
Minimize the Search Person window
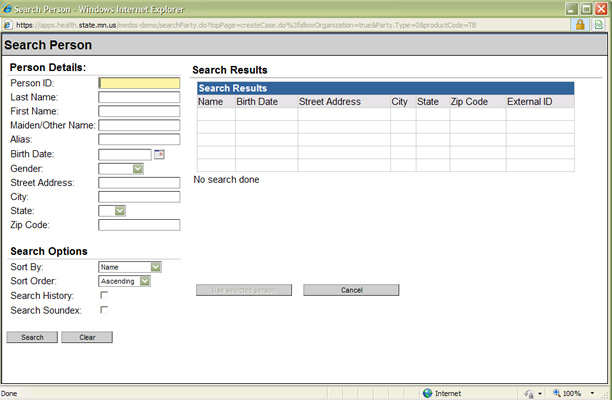click(572, 9)
